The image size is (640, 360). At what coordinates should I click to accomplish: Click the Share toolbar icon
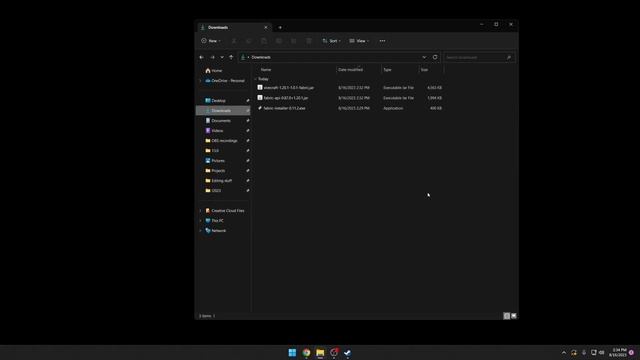click(293, 41)
